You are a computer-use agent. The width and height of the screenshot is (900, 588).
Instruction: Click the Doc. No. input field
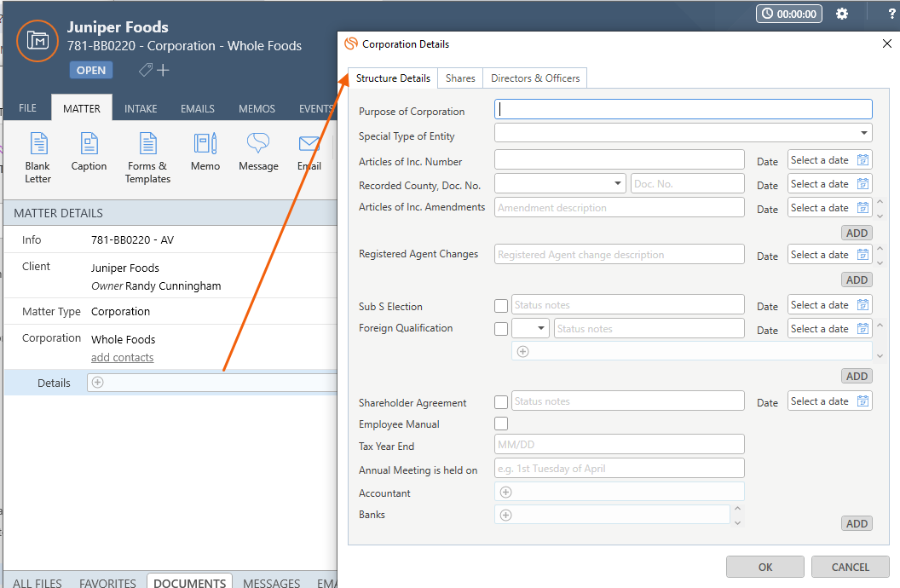coord(688,183)
